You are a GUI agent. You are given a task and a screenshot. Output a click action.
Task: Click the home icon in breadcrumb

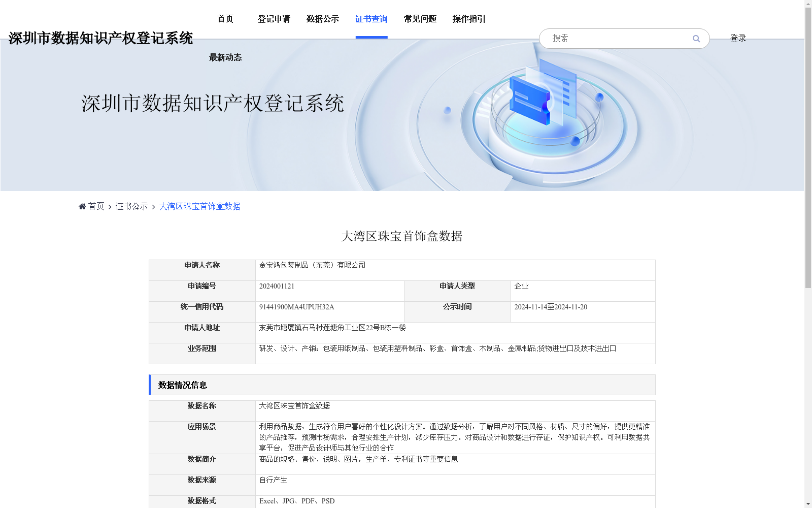tap(82, 206)
